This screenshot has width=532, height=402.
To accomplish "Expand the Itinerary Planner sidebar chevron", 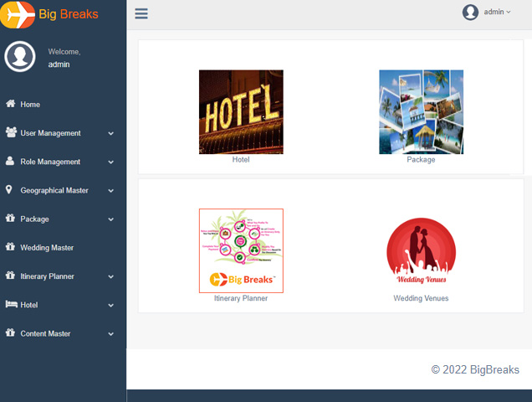I will click(x=110, y=276).
